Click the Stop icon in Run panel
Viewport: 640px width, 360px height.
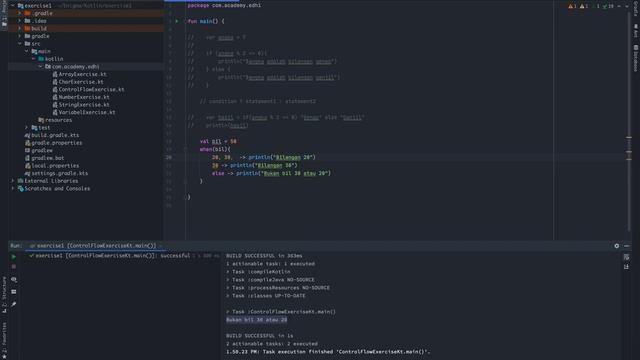pyautogui.click(x=13, y=267)
